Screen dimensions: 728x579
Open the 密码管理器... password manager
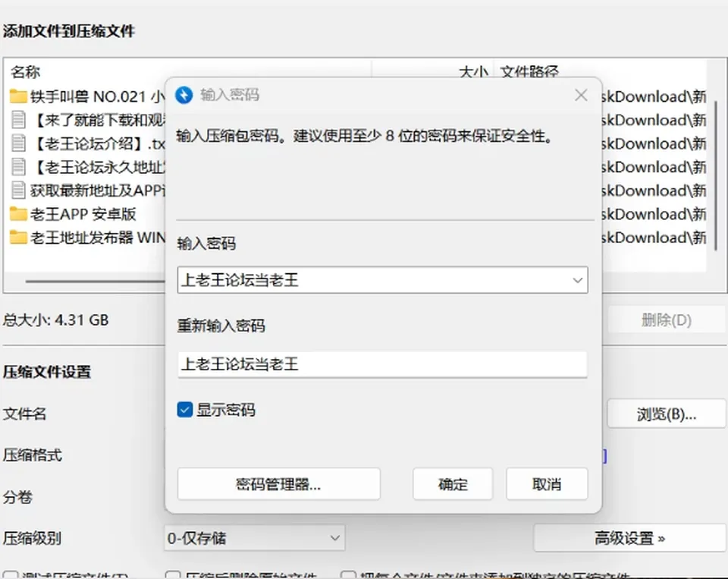[x=278, y=484]
